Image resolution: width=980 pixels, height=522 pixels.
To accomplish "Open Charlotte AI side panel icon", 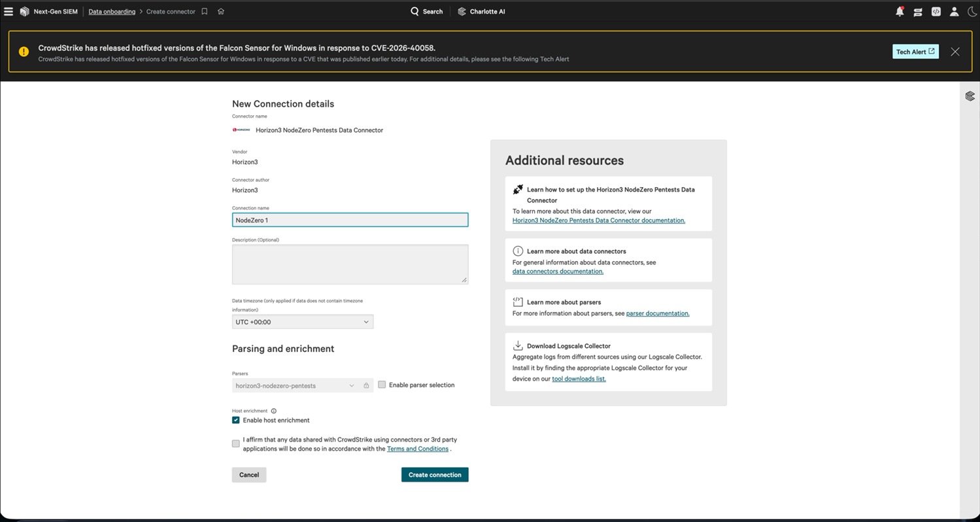I will point(970,96).
